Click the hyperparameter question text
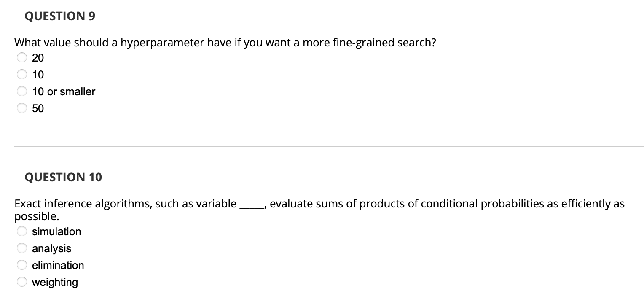 pos(225,42)
